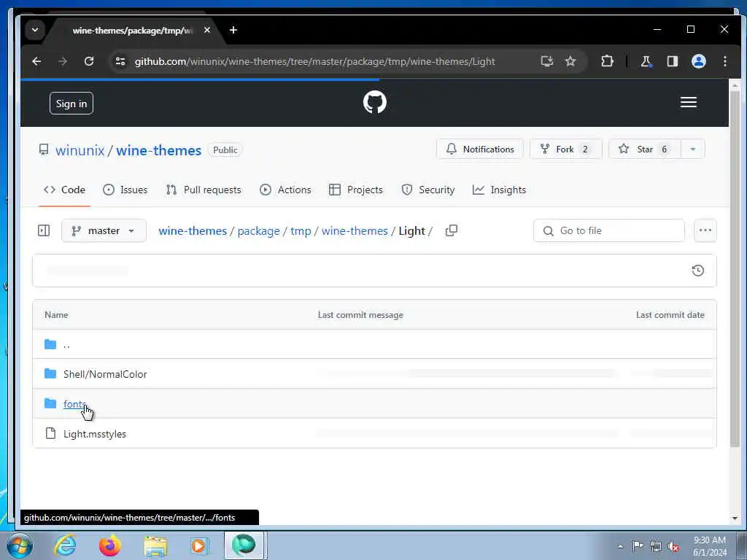Open the Pull requests tab
The width and height of the screenshot is (747, 560).
point(204,190)
